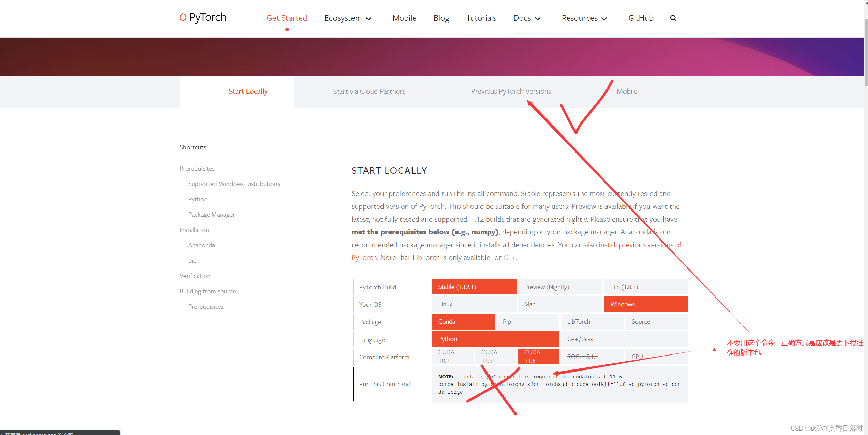Choose CPU compute platform
Viewport: 868px width, 435px height.
[x=657, y=357]
